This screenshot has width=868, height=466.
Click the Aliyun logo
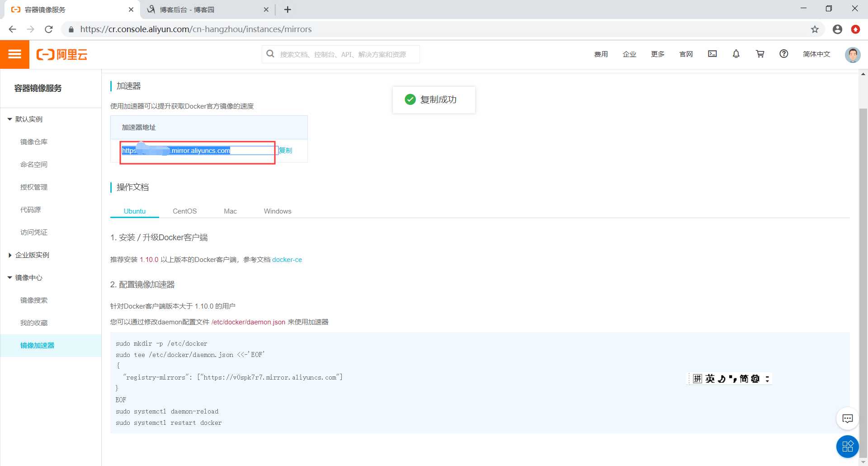(62, 55)
